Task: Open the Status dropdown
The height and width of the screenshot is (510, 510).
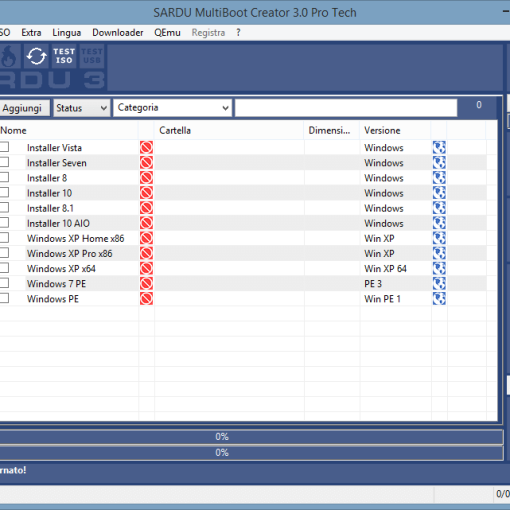Action: coord(82,108)
